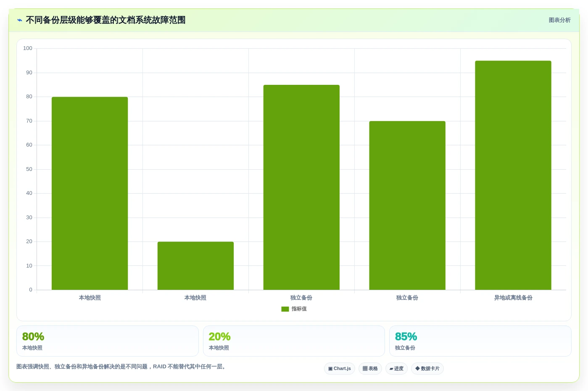Click the y-axis tick label 0
This screenshot has height=391, width=588.
[31, 290]
